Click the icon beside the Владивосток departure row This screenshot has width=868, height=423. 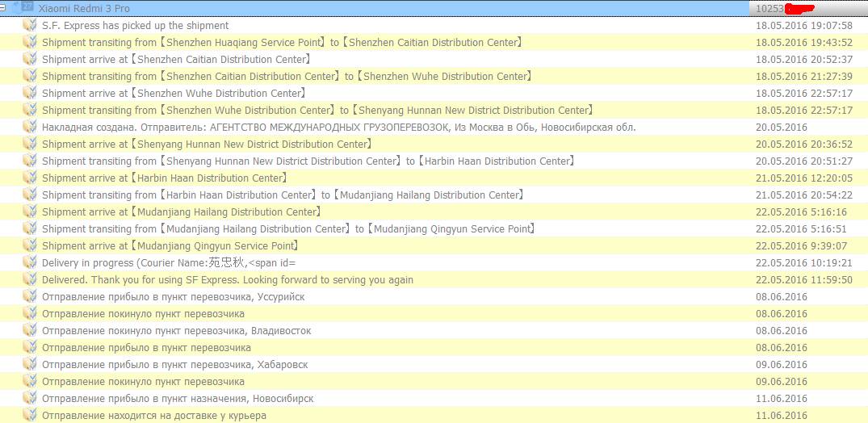[x=30, y=330]
